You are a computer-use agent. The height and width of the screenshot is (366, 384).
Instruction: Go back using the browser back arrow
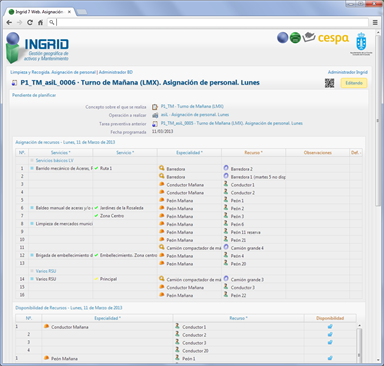click(9, 22)
